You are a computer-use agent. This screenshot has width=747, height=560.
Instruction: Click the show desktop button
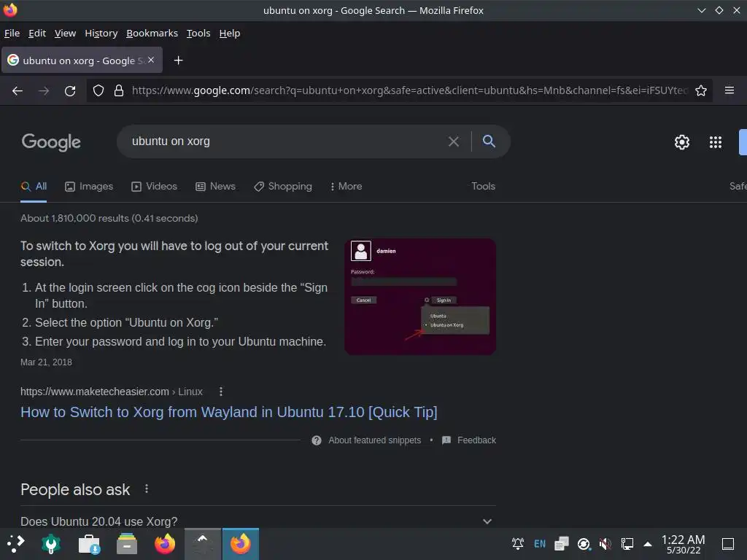click(728, 544)
